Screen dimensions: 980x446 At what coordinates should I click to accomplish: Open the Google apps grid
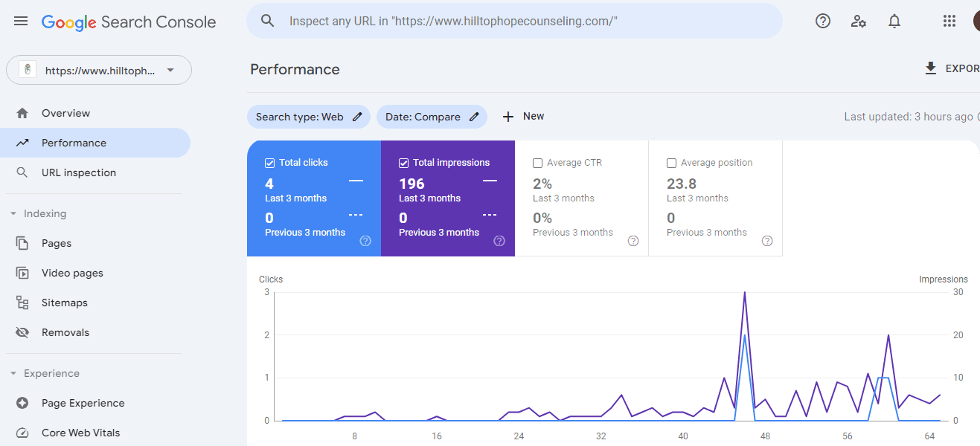pyautogui.click(x=949, y=21)
